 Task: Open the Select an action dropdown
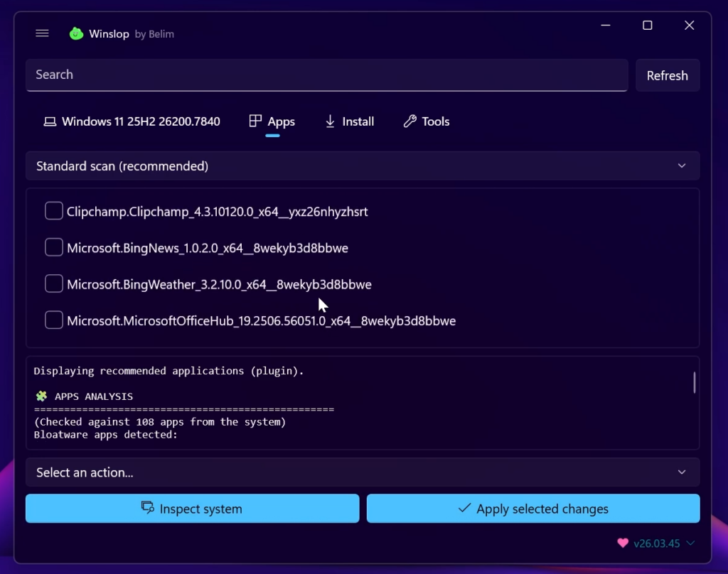coord(681,472)
